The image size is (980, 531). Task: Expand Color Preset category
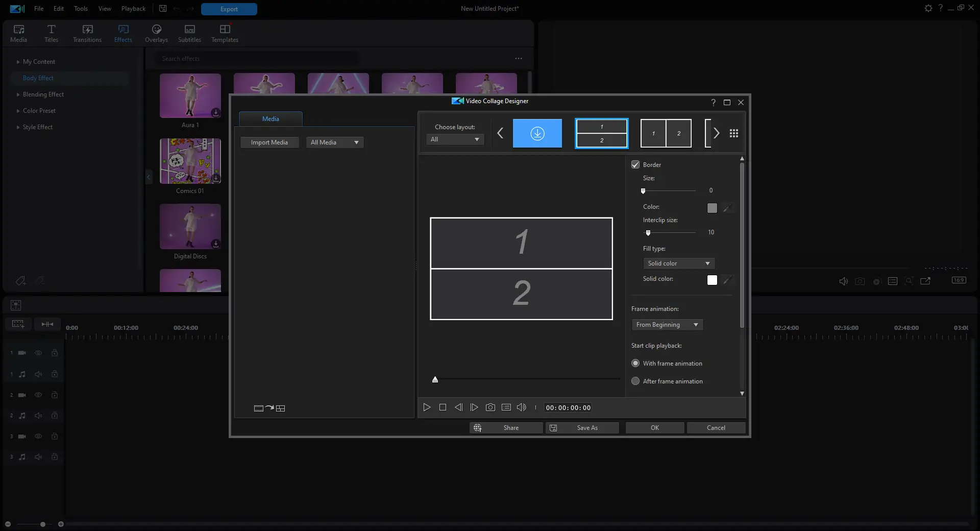tap(18, 111)
